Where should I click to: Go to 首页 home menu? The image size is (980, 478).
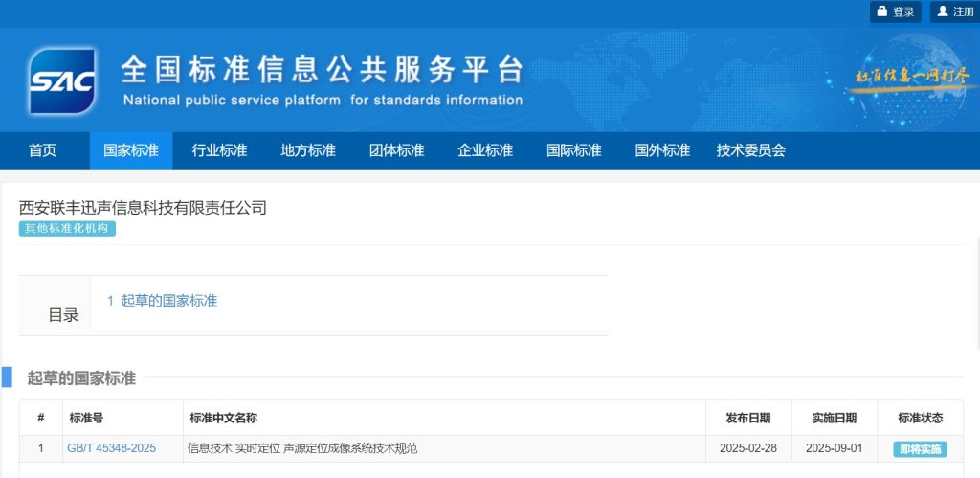point(42,150)
